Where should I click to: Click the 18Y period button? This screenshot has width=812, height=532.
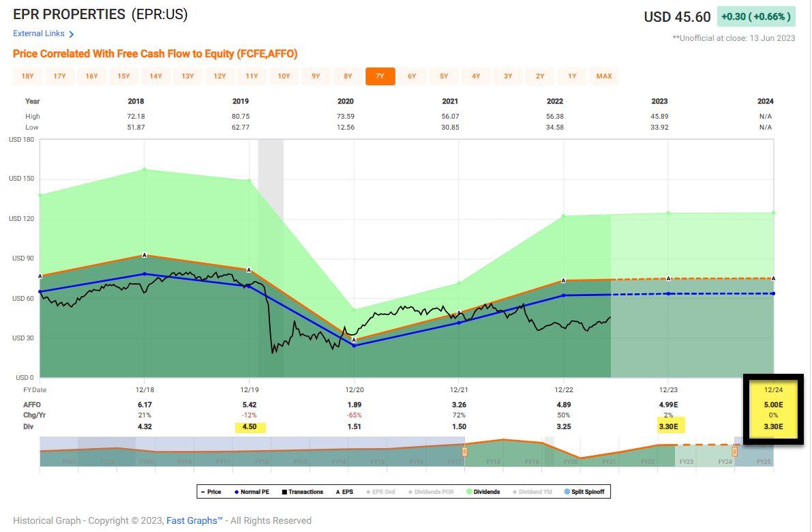(27, 76)
